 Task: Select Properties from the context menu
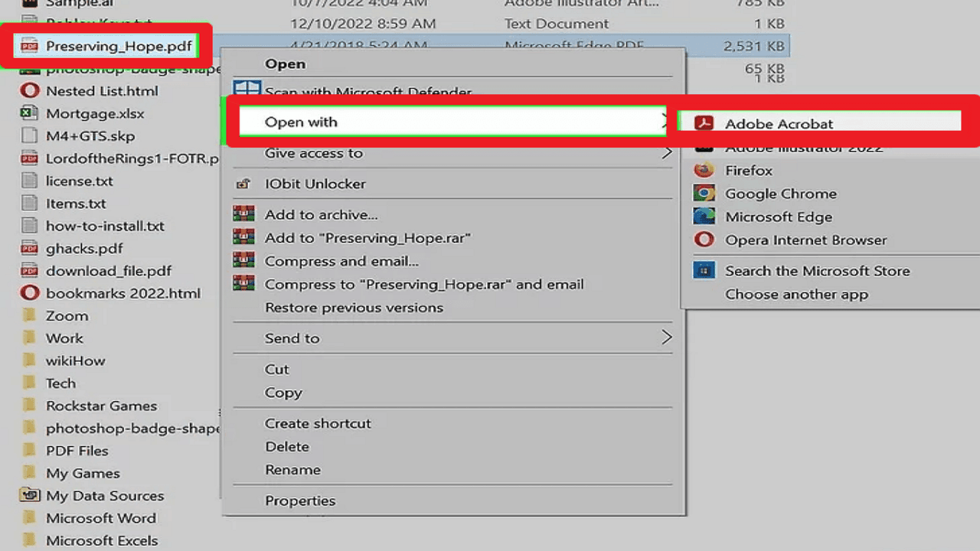click(x=300, y=500)
